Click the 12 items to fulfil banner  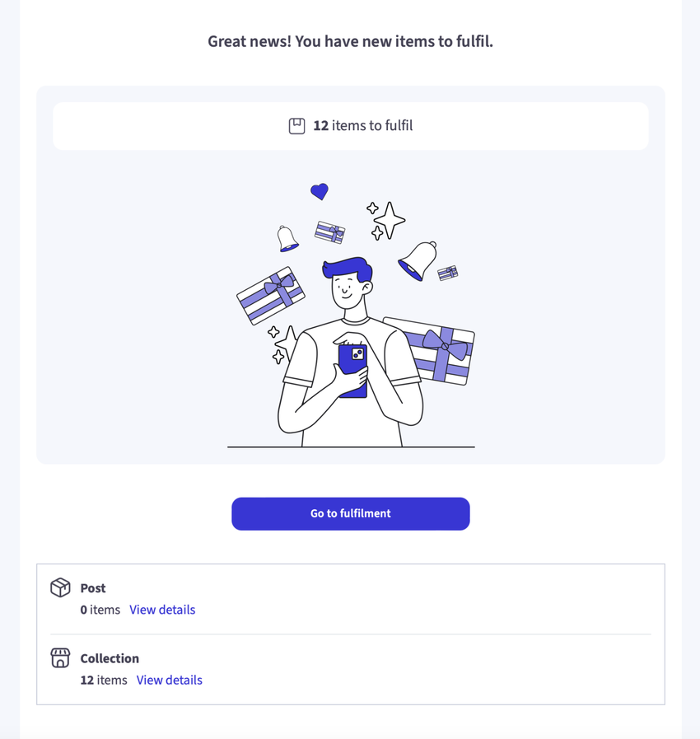point(351,126)
